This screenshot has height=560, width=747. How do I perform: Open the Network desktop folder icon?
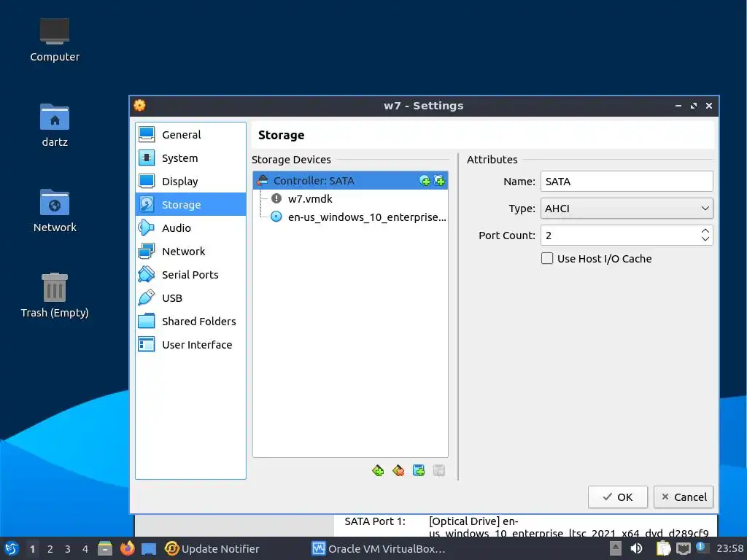pyautogui.click(x=54, y=211)
